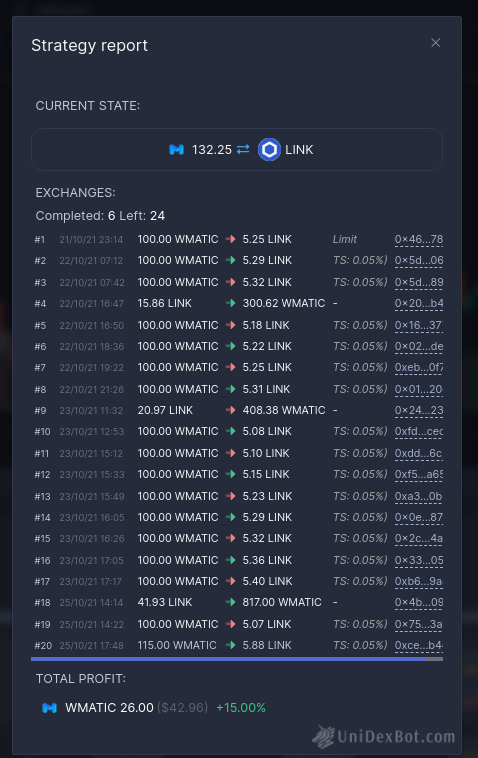Open transaction link 0xf5...a65 for exchange #12
This screenshot has height=758, width=478.
(x=419, y=475)
